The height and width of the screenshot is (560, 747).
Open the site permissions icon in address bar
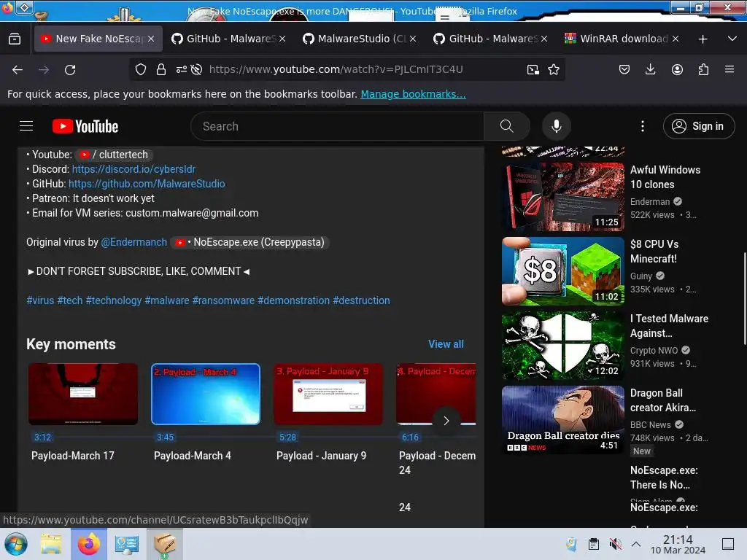(x=181, y=69)
